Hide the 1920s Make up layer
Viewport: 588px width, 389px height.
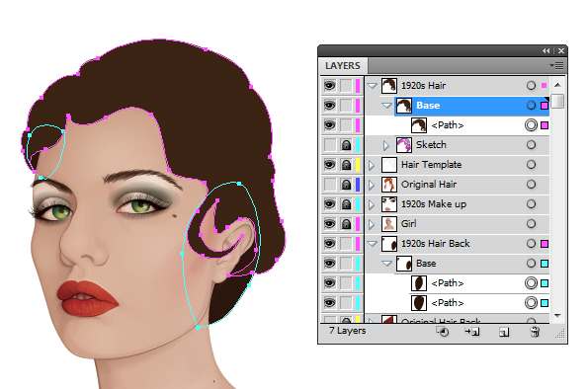(x=330, y=204)
